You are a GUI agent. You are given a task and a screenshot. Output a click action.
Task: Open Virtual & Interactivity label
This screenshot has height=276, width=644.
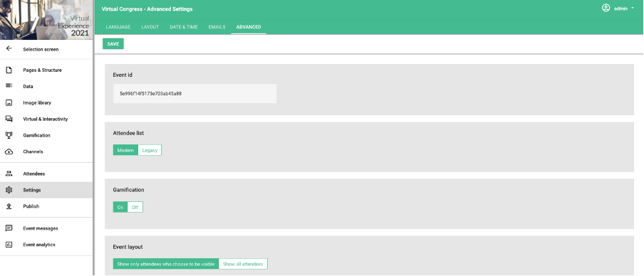[45, 119]
